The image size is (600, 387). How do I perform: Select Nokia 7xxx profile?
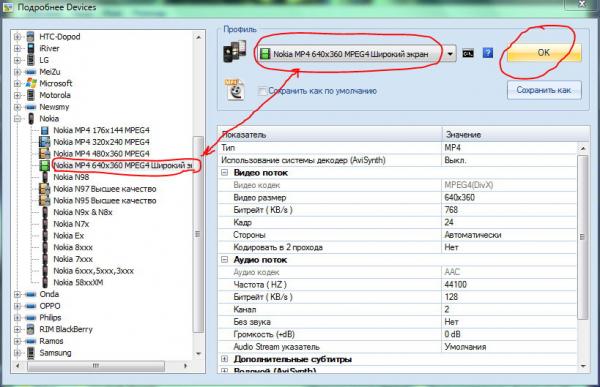pyautogui.click(x=73, y=259)
